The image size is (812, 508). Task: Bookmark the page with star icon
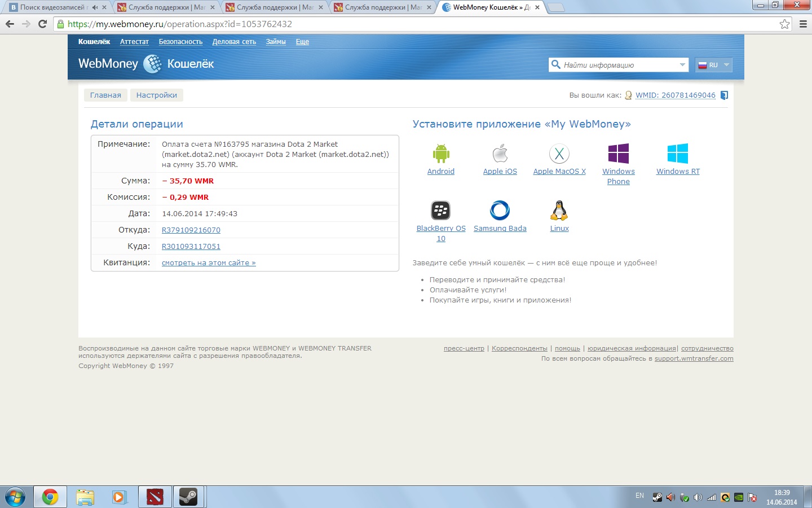point(784,24)
